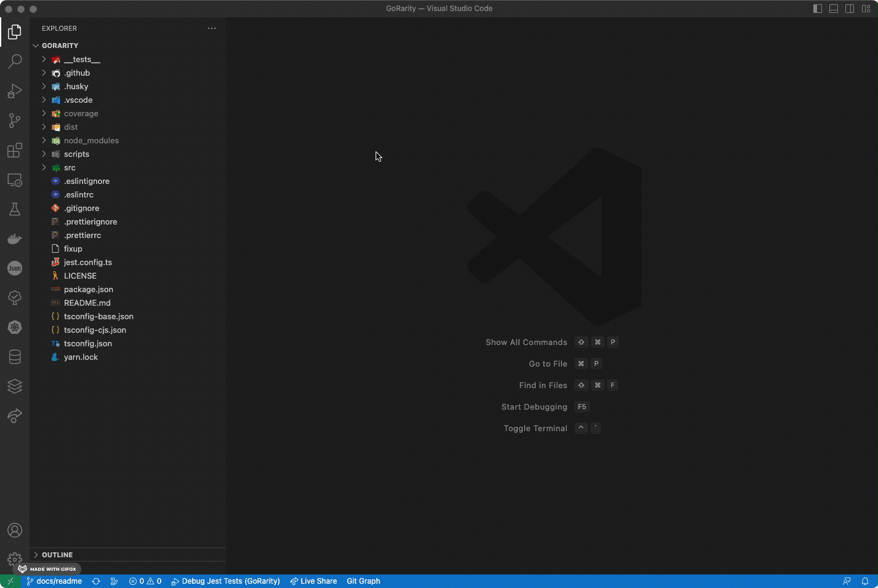This screenshot has width=878, height=588.
Task: Click the docs/readme branch in status bar
Action: coord(54,581)
